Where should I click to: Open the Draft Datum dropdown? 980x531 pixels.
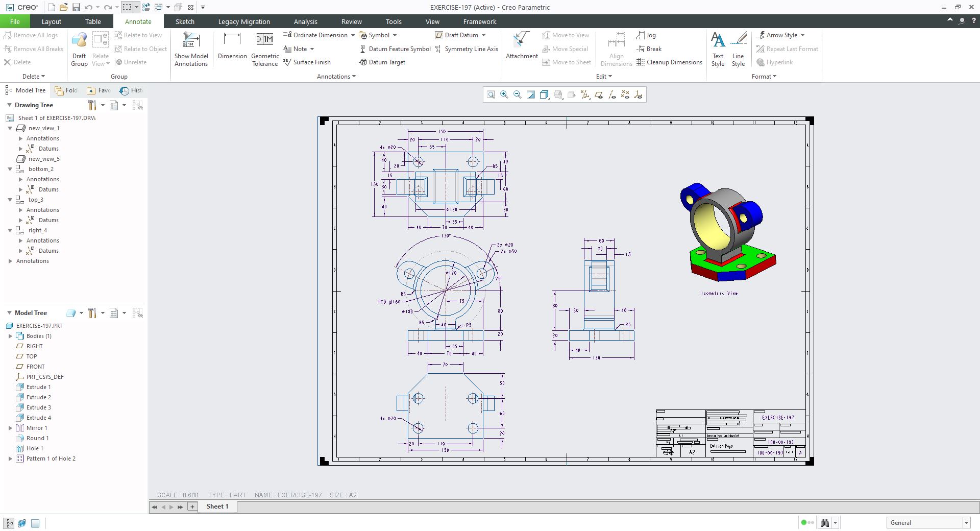(x=483, y=35)
